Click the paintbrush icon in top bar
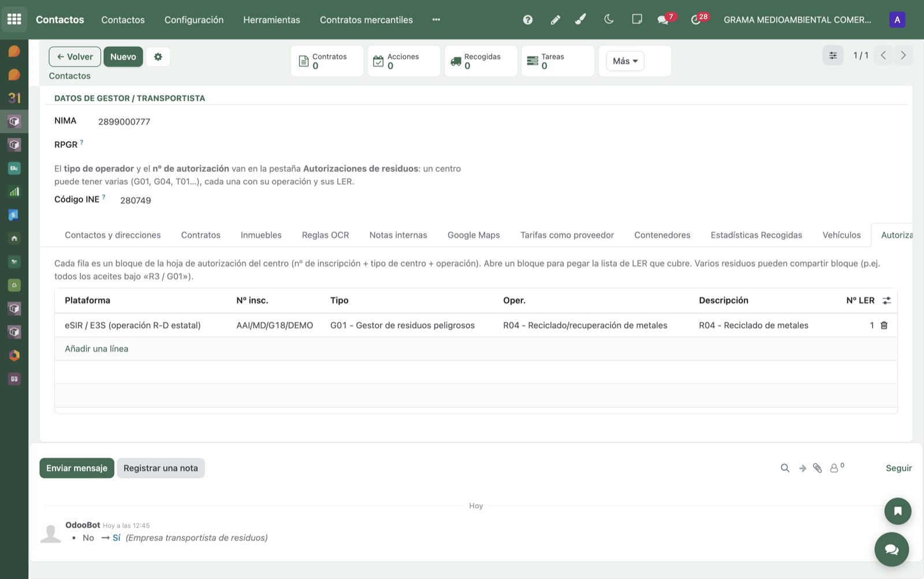 [x=580, y=20]
